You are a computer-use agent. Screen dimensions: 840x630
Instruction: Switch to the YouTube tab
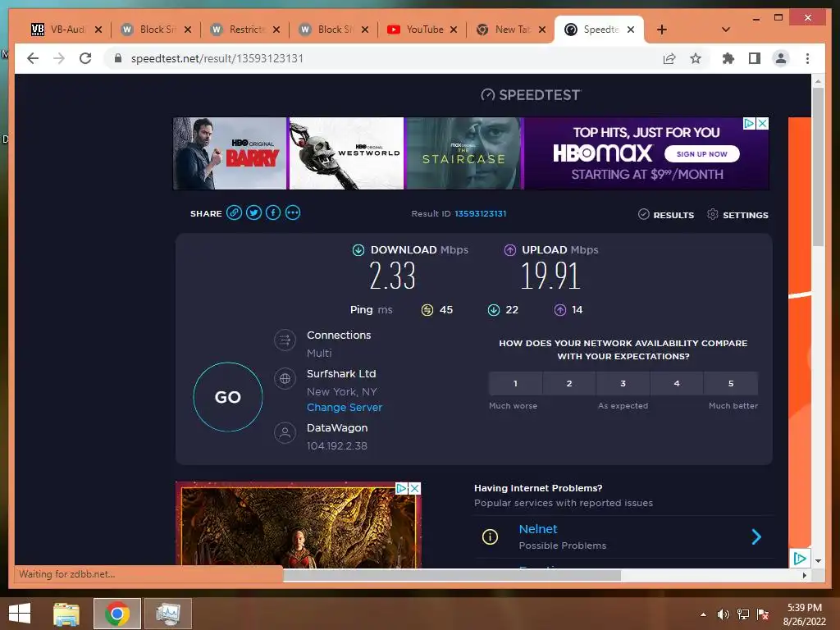pos(422,30)
